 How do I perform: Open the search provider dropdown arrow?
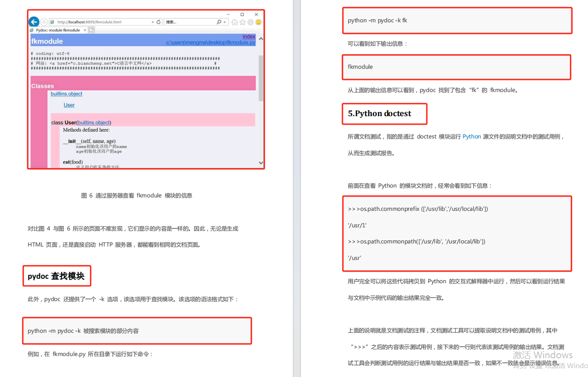tap(225, 21)
